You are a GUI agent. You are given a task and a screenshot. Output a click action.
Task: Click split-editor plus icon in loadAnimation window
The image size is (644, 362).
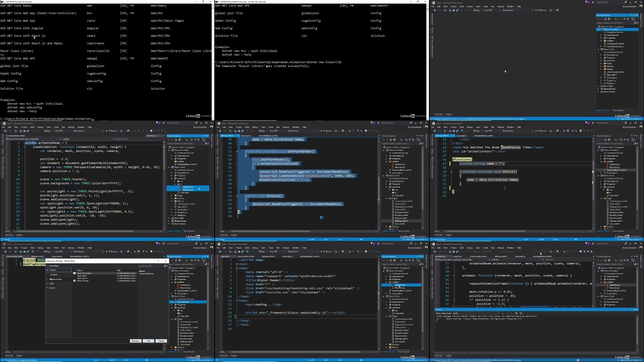pos(164,142)
